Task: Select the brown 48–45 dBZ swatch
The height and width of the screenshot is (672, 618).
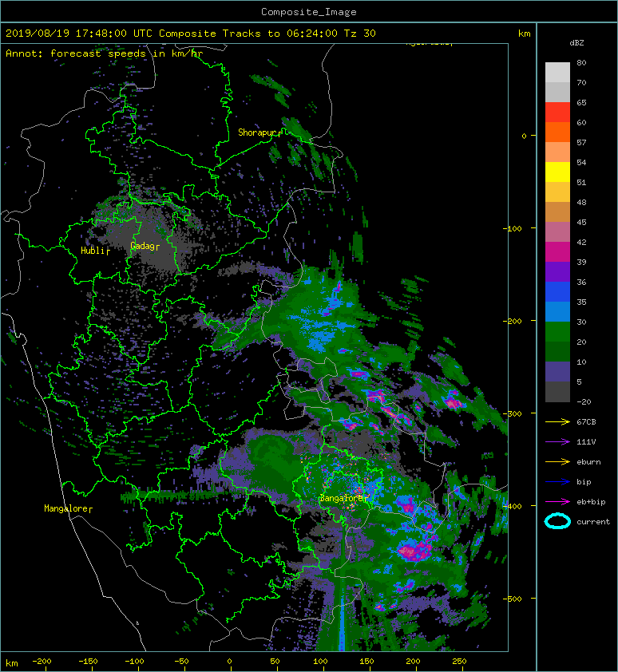Action: click(557, 211)
